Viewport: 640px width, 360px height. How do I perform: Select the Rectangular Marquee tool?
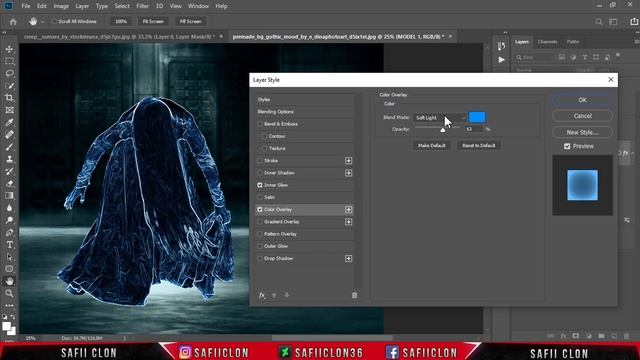(9, 61)
